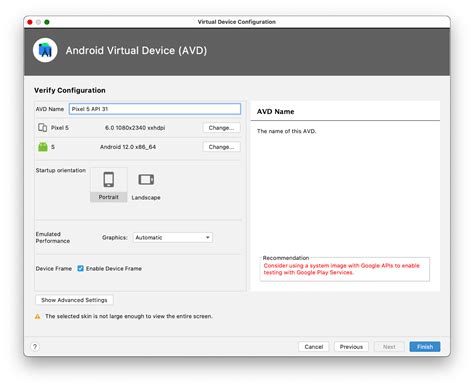
Task: Open help with the question mark icon
Action: (35, 347)
